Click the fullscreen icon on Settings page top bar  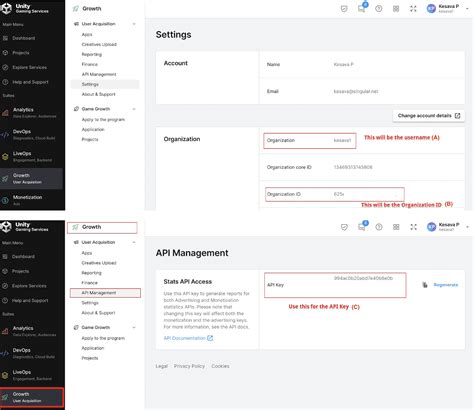pos(413,9)
